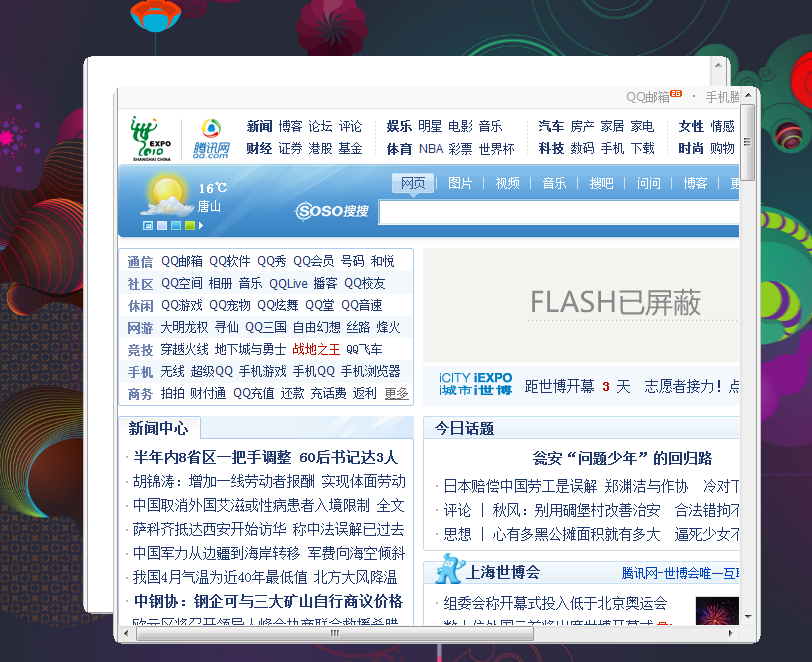Open the QQ软件 link
This screenshot has width=812, height=662.
(x=229, y=261)
